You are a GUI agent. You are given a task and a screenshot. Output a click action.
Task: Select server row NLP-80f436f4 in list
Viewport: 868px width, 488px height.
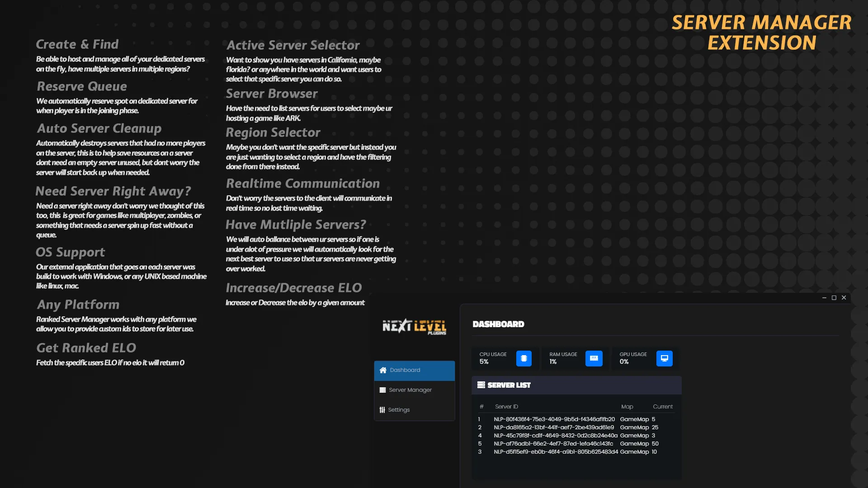pyautogui.click(x=554, y=419)
